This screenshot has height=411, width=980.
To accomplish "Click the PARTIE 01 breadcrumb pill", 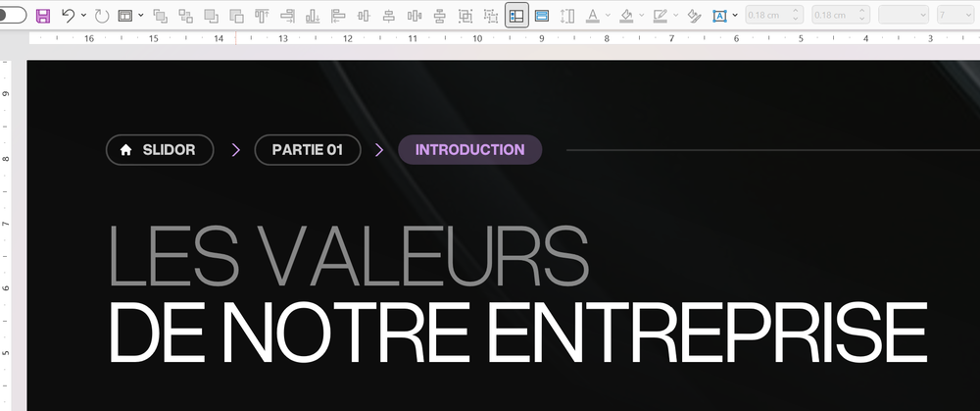I will coord(308,150).
